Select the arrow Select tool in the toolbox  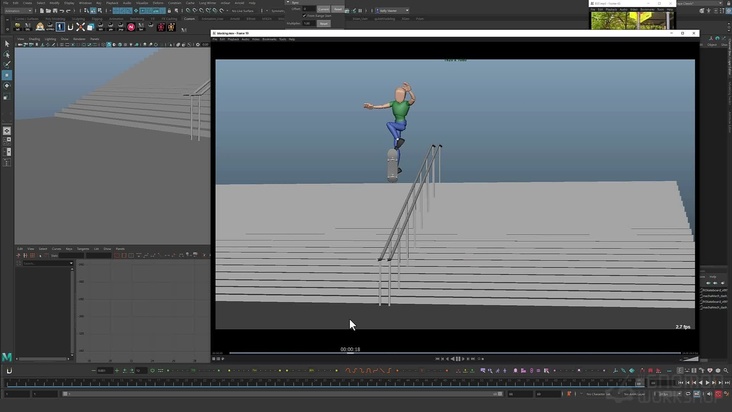pos(7,43)
